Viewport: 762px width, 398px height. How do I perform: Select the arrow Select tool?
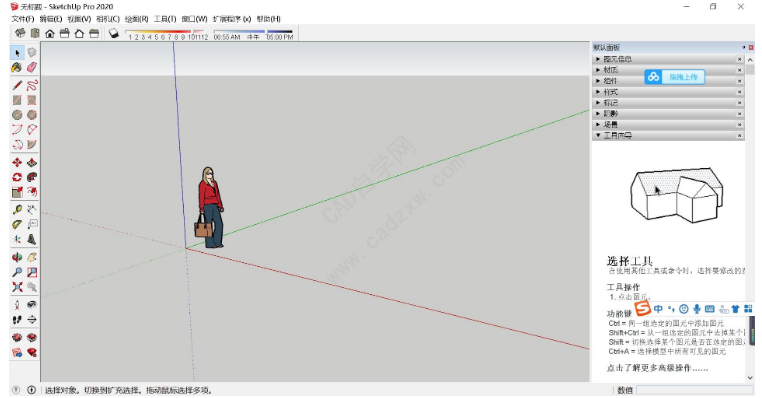pyautogui.click(x=17, y=52)
